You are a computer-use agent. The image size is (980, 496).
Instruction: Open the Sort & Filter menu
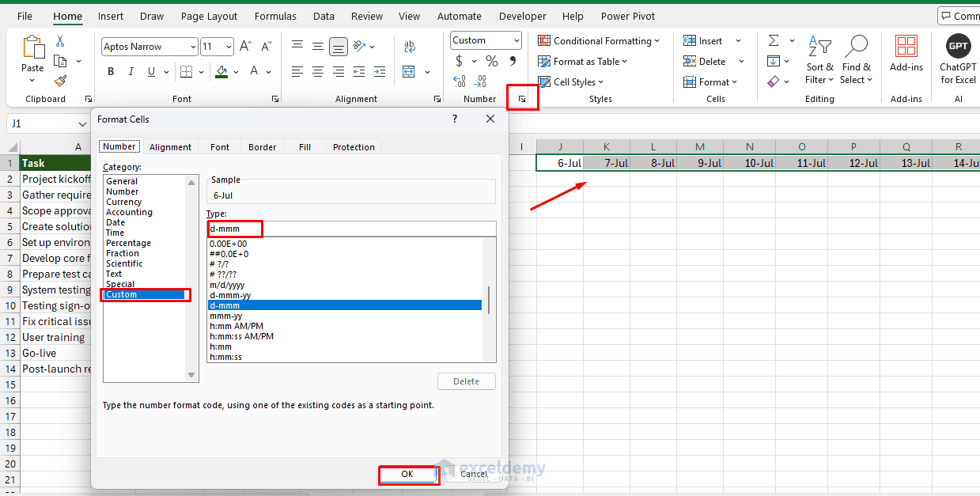(x=819, y=59)
